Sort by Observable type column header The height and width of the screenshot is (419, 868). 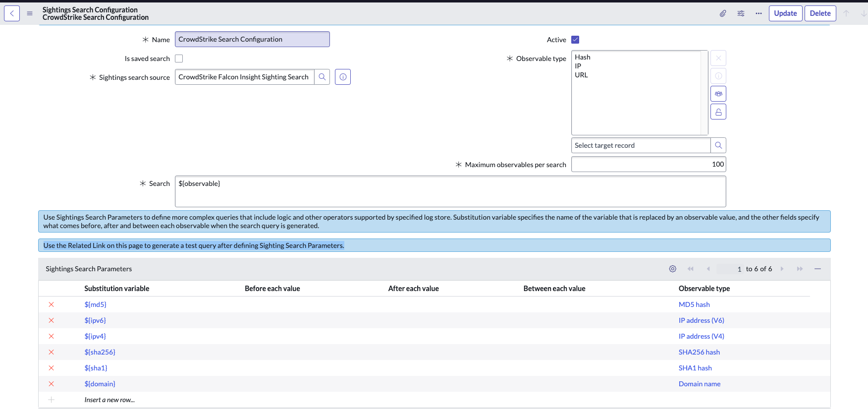[x=704, y=289]
